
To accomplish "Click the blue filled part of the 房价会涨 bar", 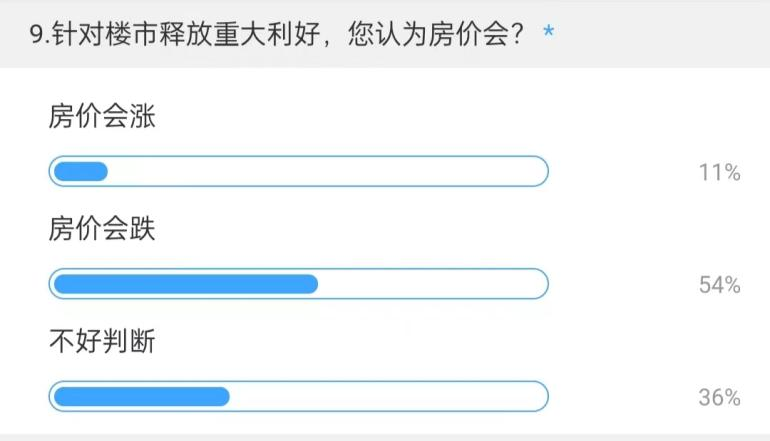I will (x=80, y=172).
